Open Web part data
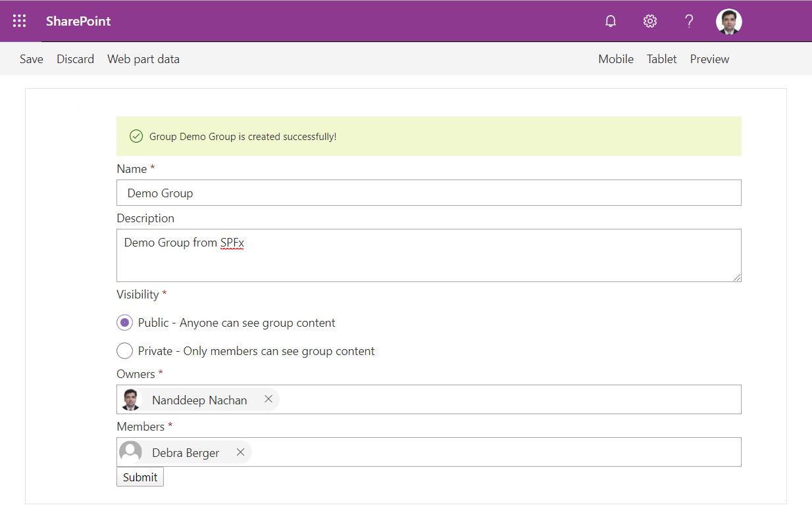 143,59
